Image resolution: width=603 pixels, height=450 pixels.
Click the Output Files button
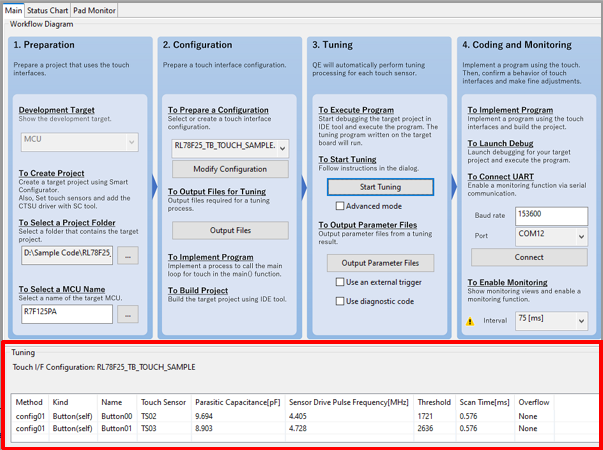[x=230, y=230]
